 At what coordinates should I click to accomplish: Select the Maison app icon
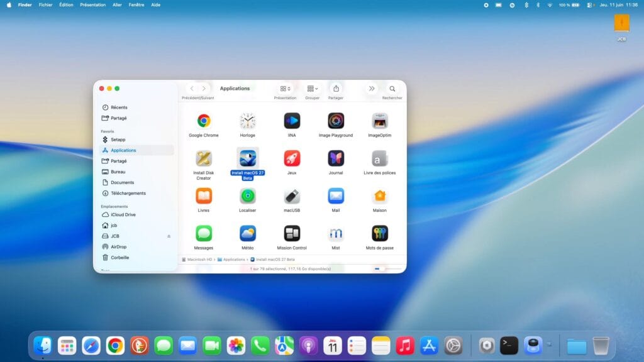tap(380, 196)
